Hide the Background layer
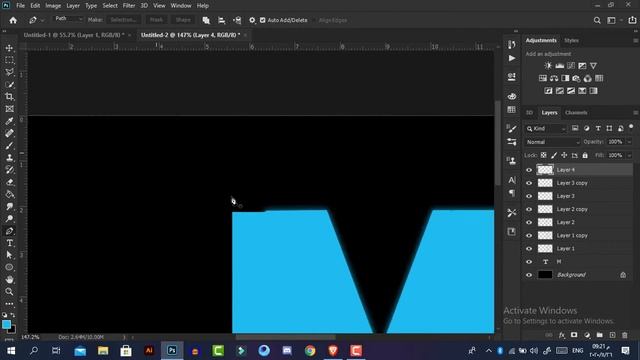 (529, 275)
